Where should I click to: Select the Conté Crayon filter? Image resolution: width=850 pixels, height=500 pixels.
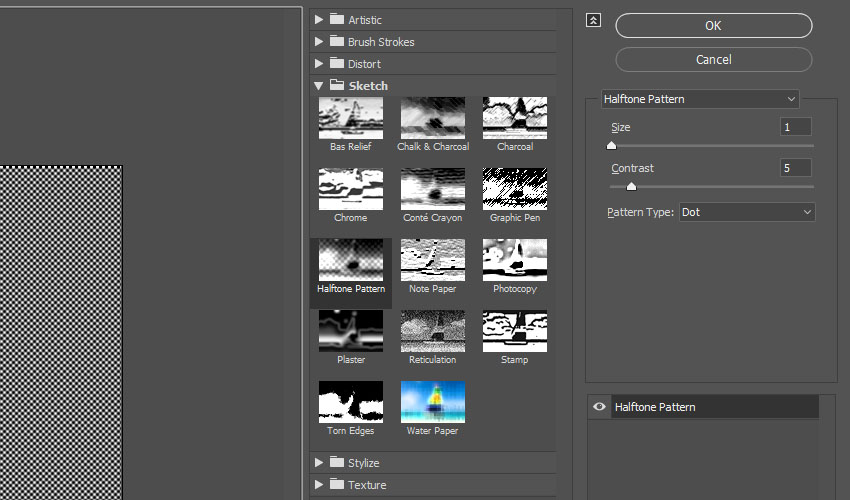click(432, 189)
